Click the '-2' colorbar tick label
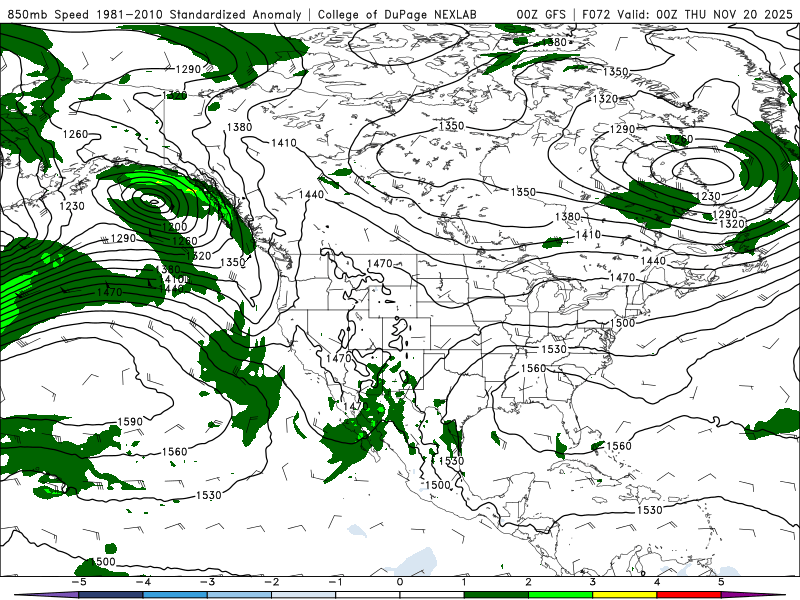The image size is (800, 600). point(271,582)
